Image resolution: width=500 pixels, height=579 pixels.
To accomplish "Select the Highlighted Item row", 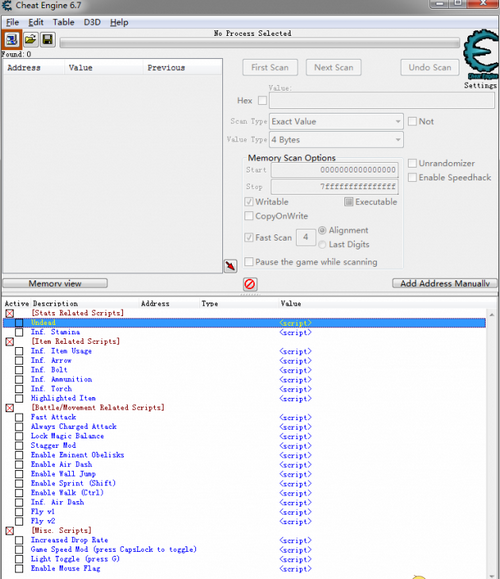I will click(244, 398).
